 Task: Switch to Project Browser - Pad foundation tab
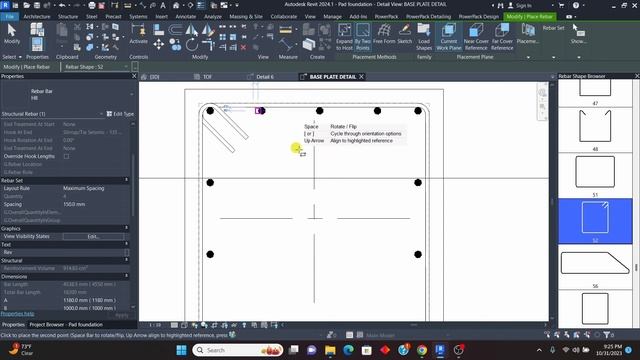[66, 325]
